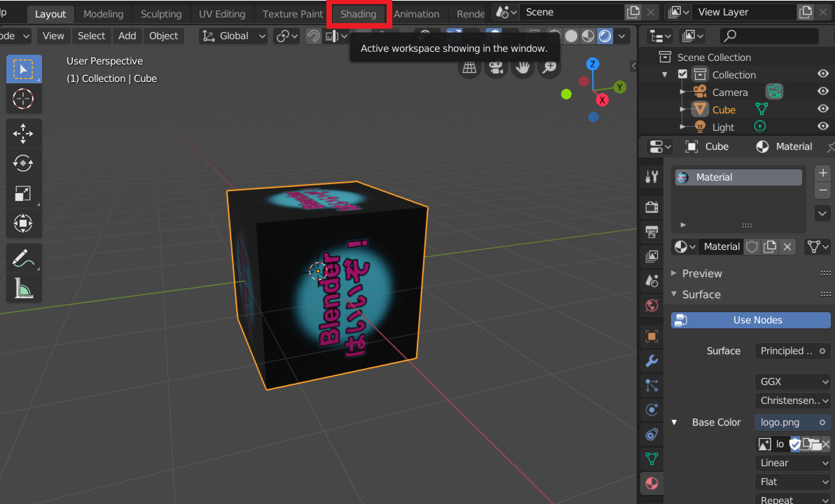This screenshot has height=504, width=835.
Task: Uncheck the Collection exclude checkbox
Action: point(683,74)
